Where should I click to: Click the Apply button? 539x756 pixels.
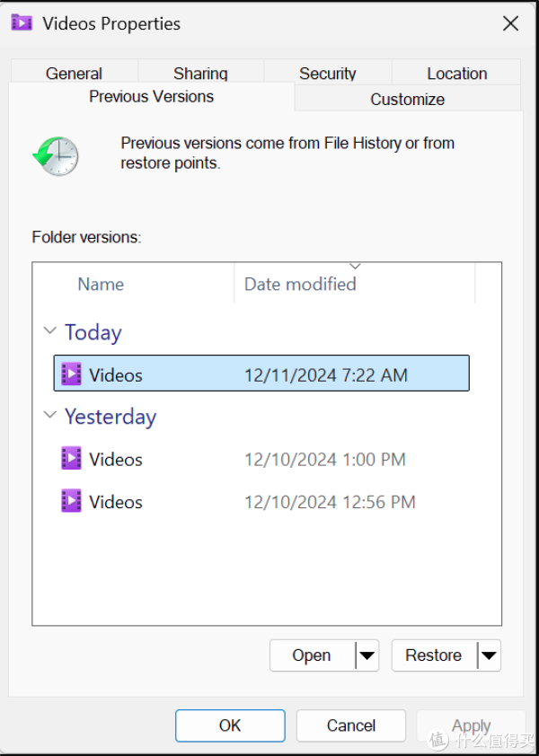click(471, 725)
